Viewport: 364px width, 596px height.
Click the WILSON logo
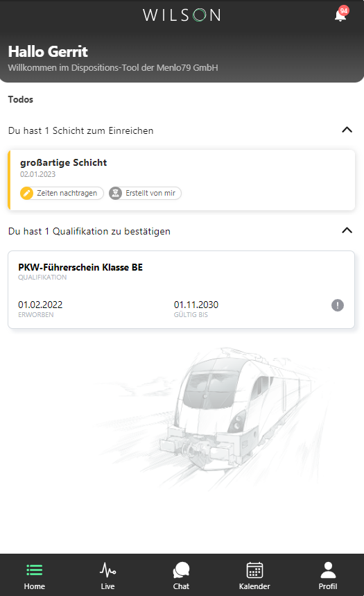(x=182, y=15)
